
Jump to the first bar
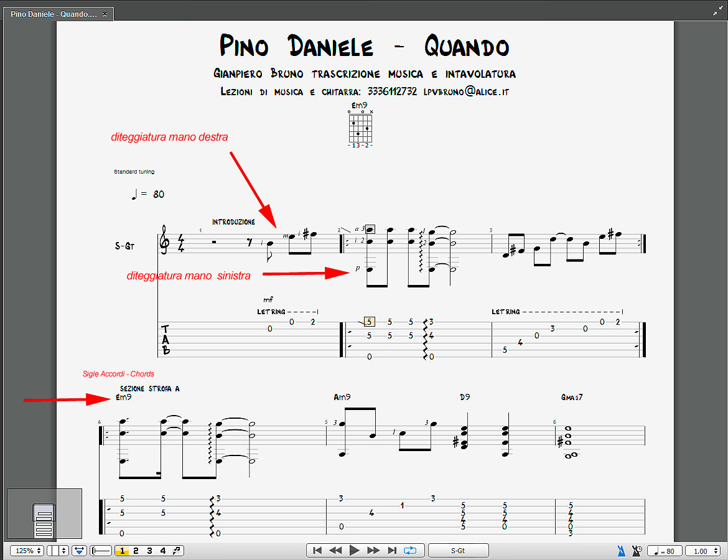[x=317, y=550]
